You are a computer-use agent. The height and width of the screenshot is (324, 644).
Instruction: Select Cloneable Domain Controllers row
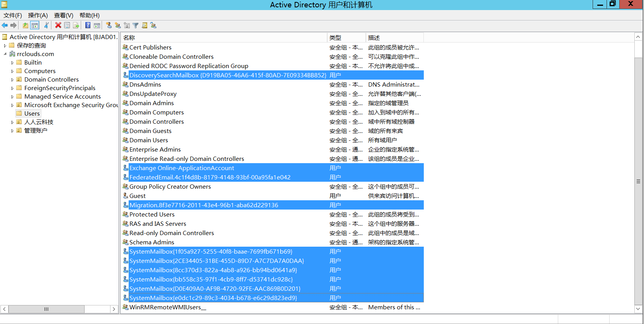point(273,56)
